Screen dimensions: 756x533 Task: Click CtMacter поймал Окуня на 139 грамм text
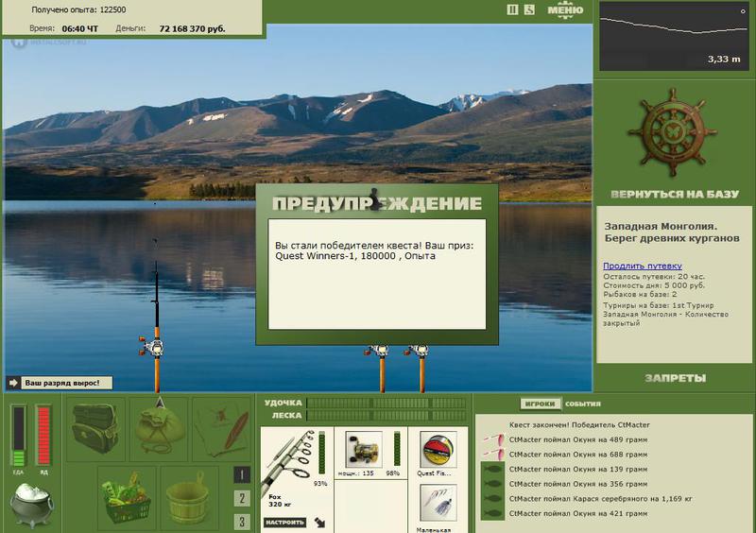578,469
